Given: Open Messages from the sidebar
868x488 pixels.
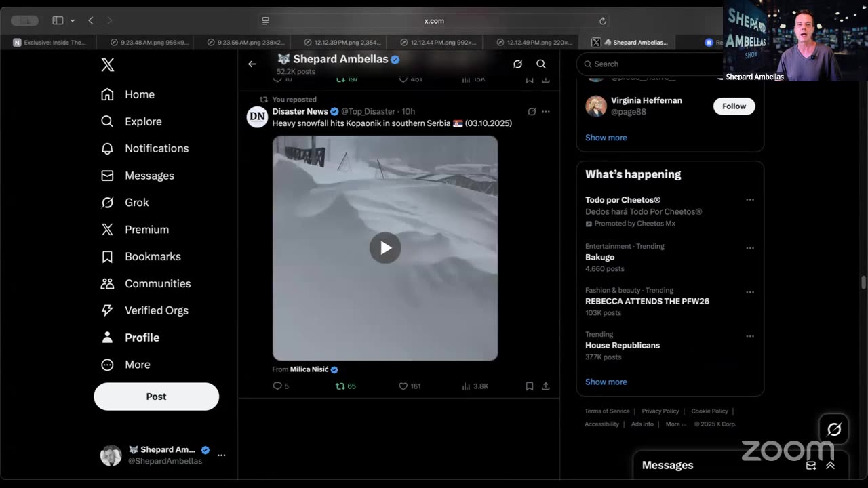Looking at the screenshot, I should pos(138,176).
